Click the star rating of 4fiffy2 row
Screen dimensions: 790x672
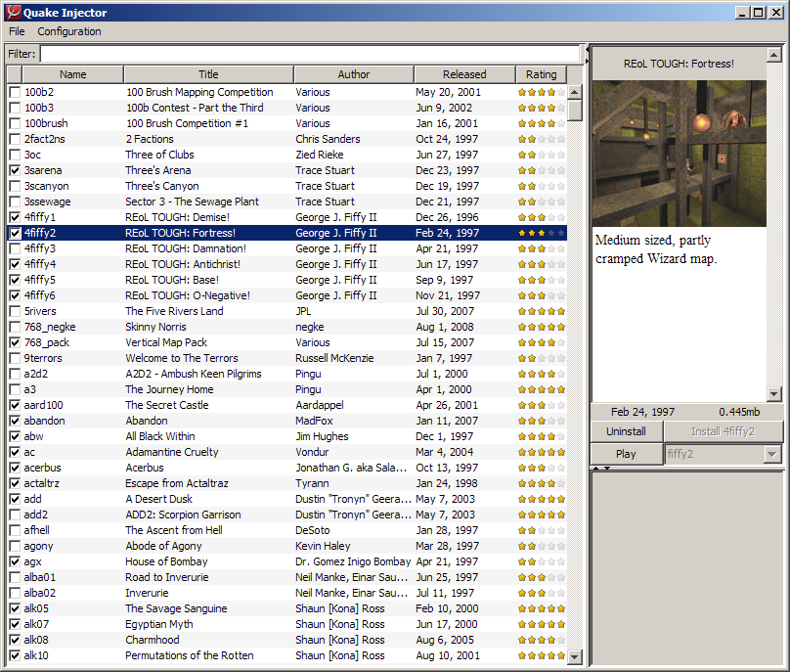(x=541, y=233)
